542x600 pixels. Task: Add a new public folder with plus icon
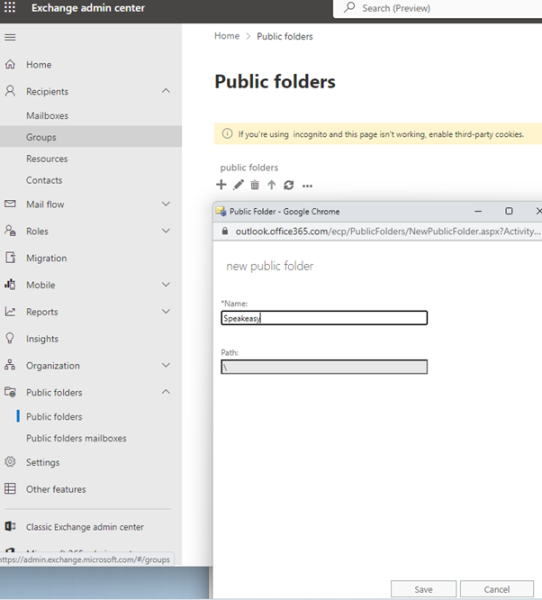[221, 185]
